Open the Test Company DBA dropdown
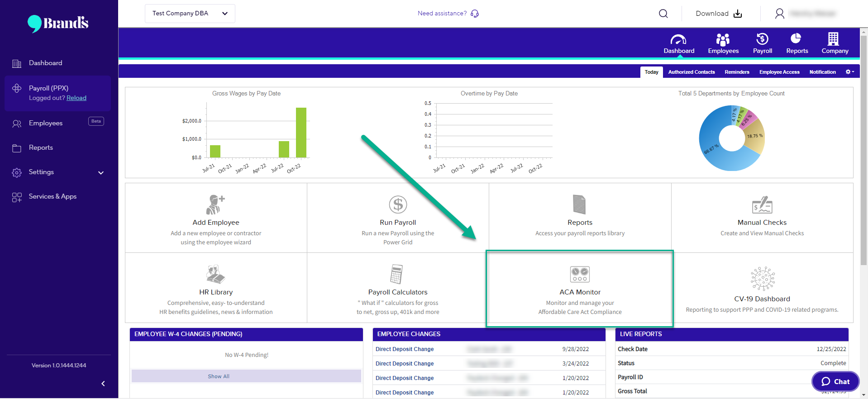The image size is (868, 399). click(190, 14)
